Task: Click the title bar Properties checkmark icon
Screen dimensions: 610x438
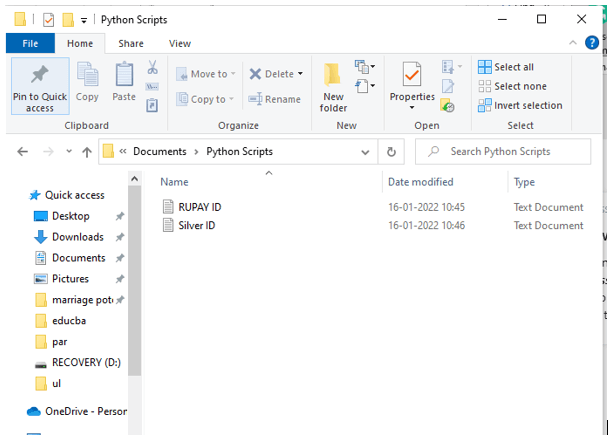Action: (x=48, y=19)
